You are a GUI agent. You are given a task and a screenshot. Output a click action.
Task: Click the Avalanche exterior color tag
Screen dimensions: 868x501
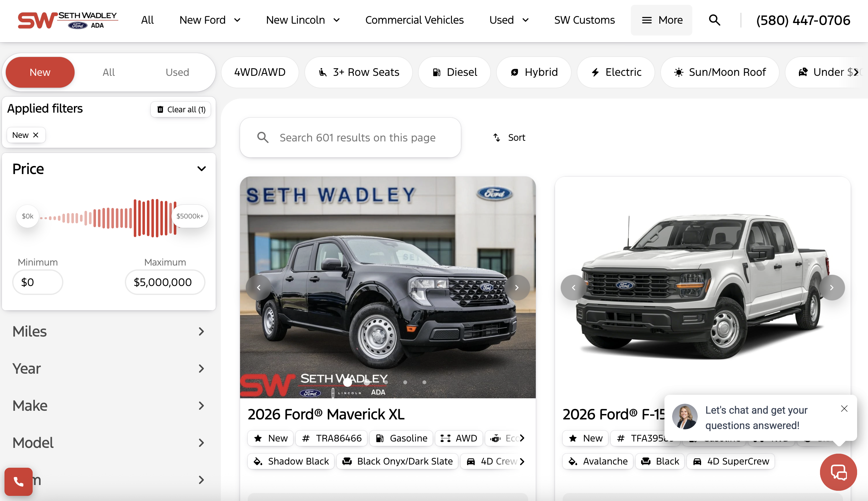click(598, 461)
